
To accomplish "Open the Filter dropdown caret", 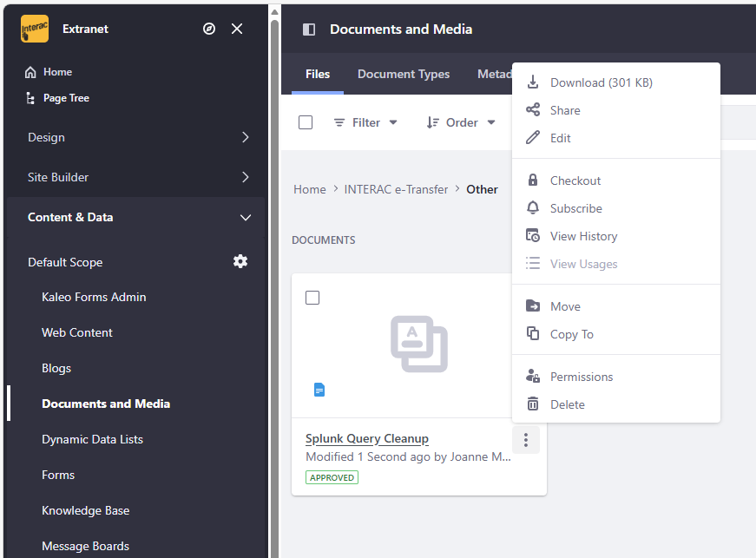I will pos(393,122).
